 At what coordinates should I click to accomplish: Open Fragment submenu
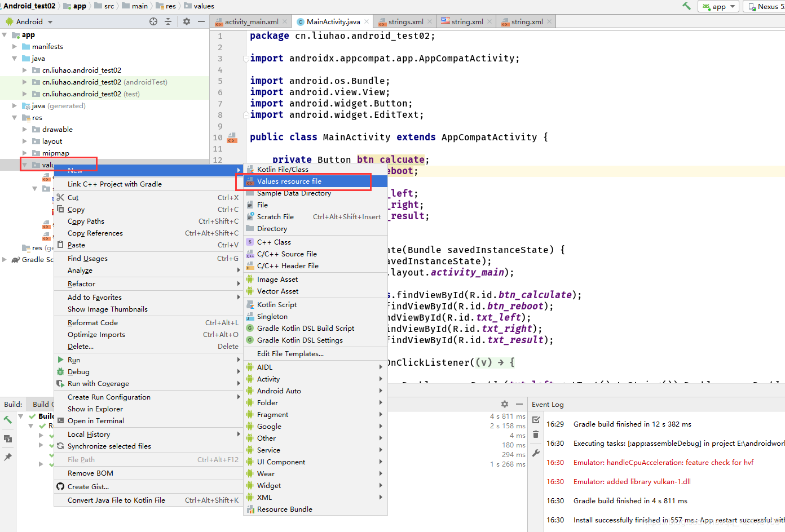click(x=315, y=414)
